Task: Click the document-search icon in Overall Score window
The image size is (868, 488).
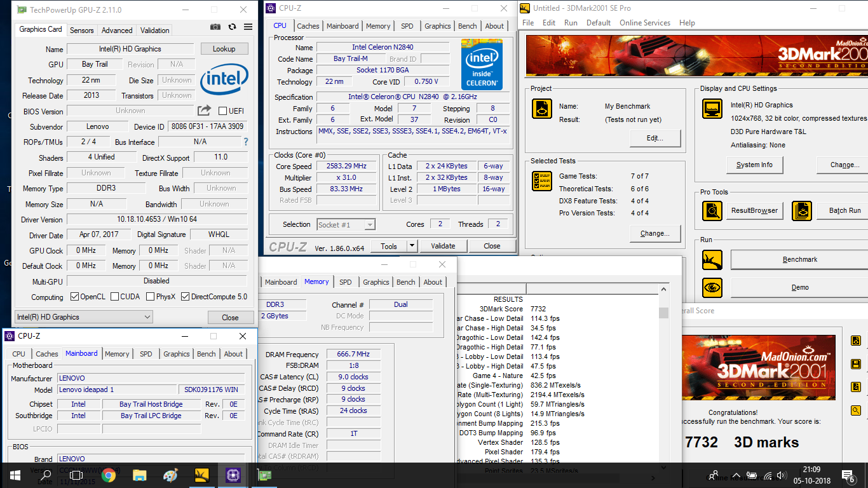Action: tap(856, 388)
